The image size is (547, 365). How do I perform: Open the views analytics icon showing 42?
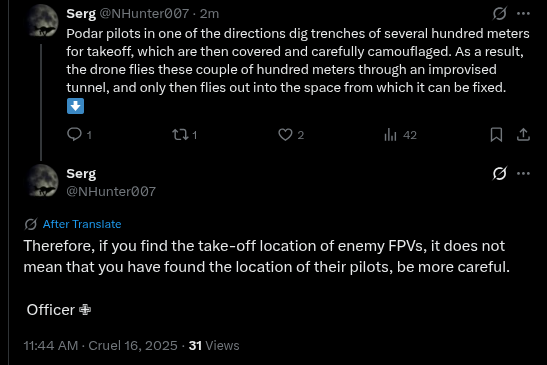390,135
